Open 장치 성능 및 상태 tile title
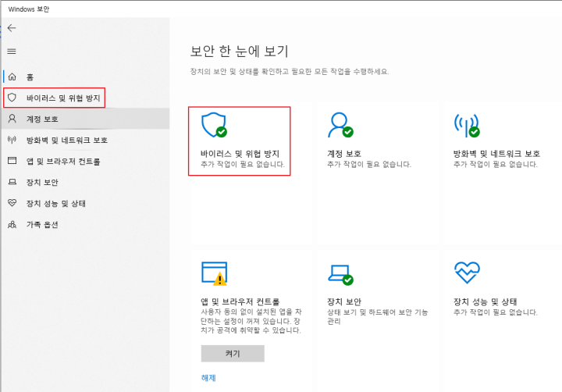Screen dimensions: 562x392 486,301
